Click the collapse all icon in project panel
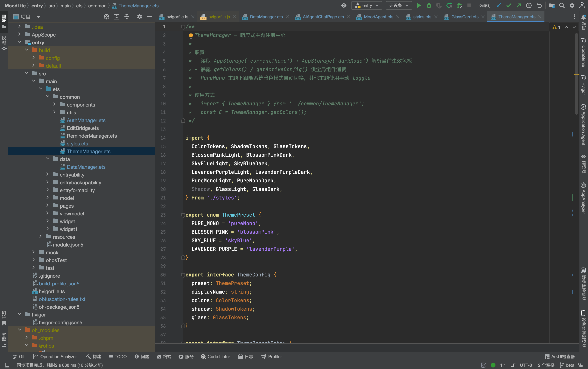Image resolution: width=588 pixels, height=369 pixels. click(x=127, y=17)
